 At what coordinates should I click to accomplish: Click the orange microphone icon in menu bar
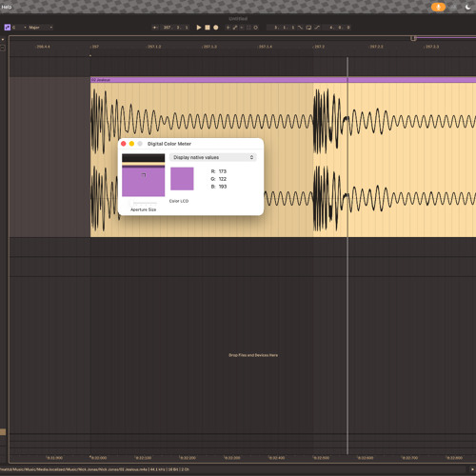click(438, 7)
